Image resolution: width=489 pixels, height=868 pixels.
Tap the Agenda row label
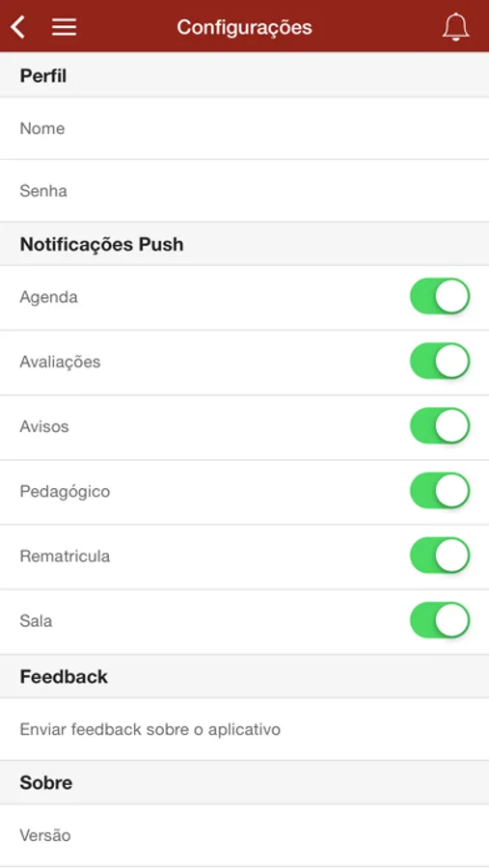(x=49, y=298)
